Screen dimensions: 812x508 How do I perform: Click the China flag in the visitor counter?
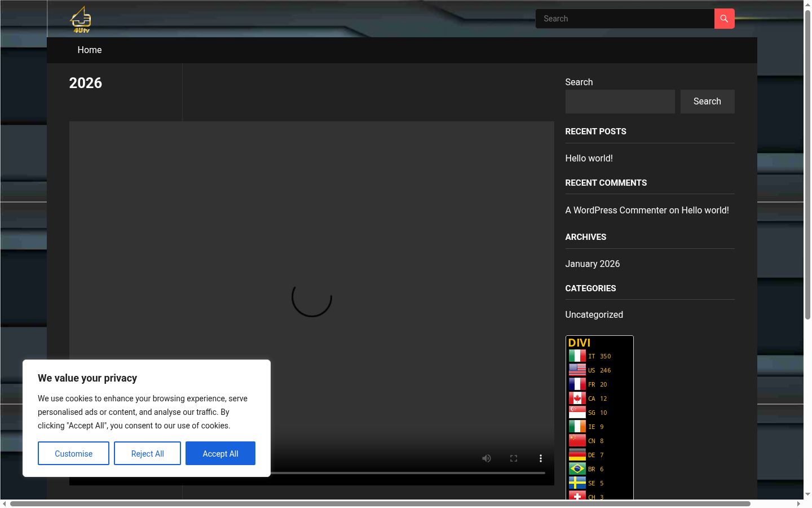pyautogui.click(x=577, y=441)
